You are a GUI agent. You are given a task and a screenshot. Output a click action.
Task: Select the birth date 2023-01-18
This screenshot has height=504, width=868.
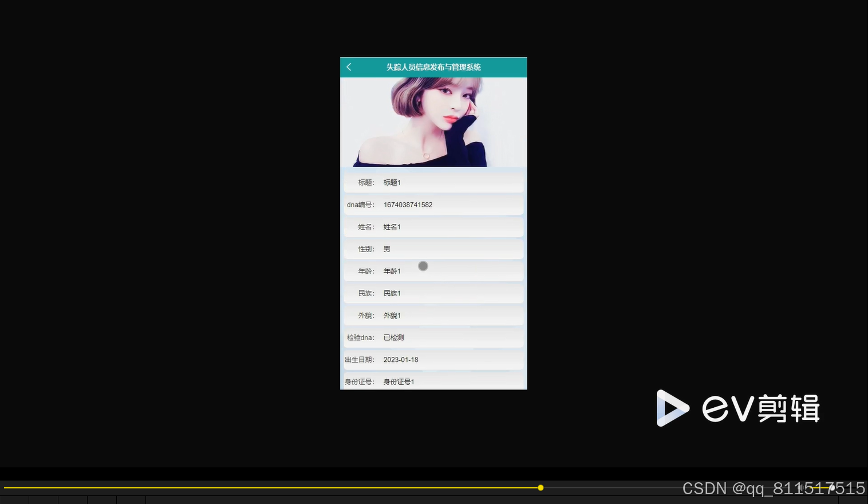click(401, 360)
